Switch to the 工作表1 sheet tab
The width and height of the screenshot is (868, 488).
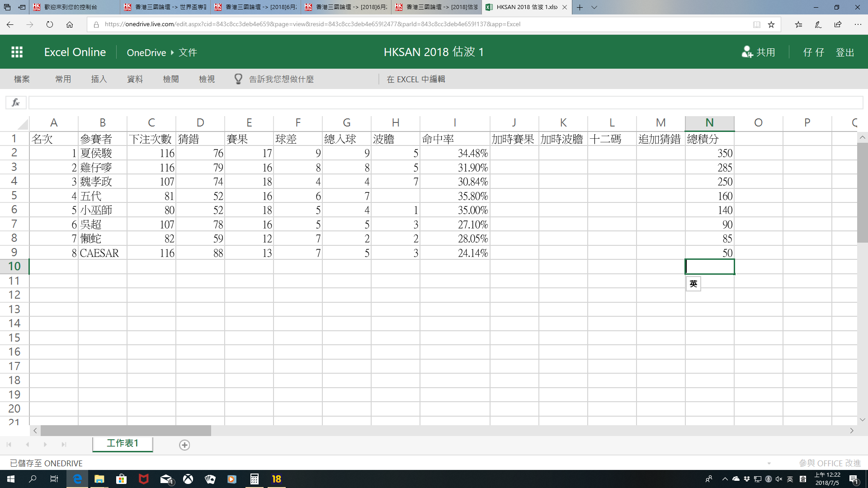(123, 443)
